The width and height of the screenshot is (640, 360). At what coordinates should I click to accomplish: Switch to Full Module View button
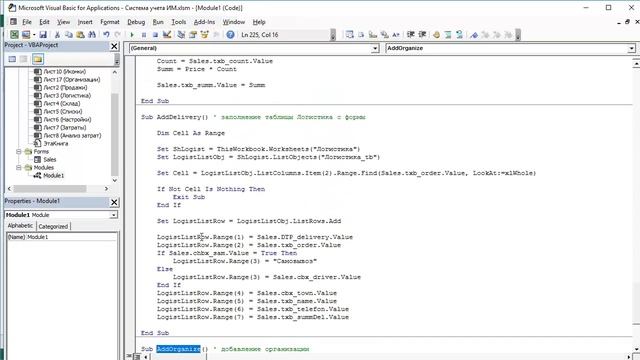pyautogui.click(x=137, y=357)
